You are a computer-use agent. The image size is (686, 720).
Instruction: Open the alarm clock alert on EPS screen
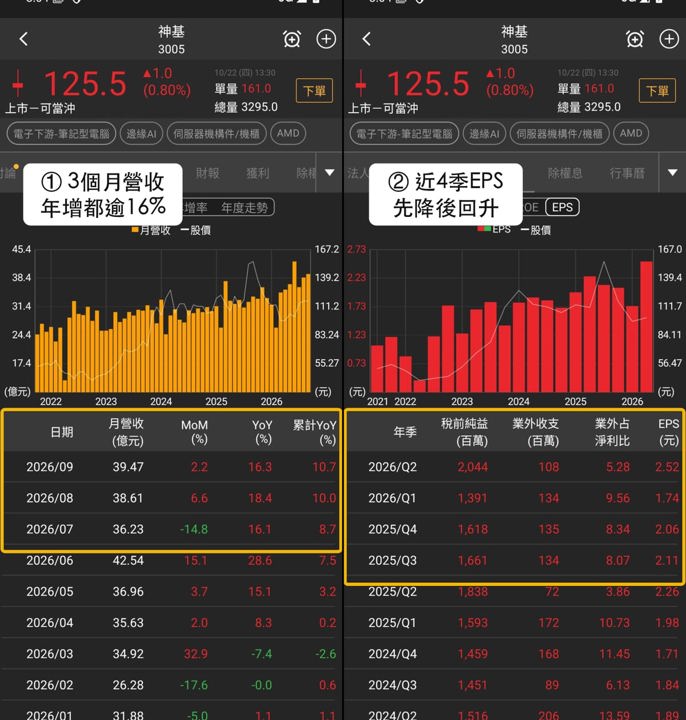click(635, 39)
